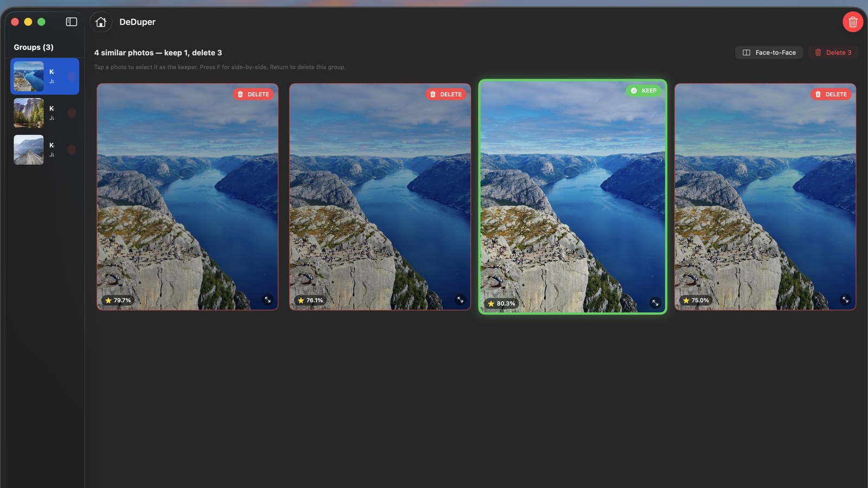Click KEEP badge on 80.3% photo
Screen dimensions: 868x488
pyautogui.click(x=643, y=91)
